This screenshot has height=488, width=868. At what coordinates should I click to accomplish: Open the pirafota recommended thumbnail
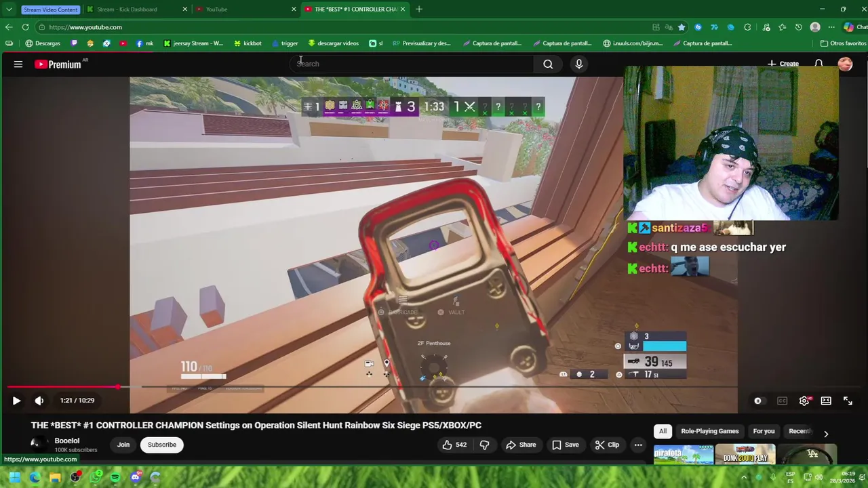click(683, 454)
